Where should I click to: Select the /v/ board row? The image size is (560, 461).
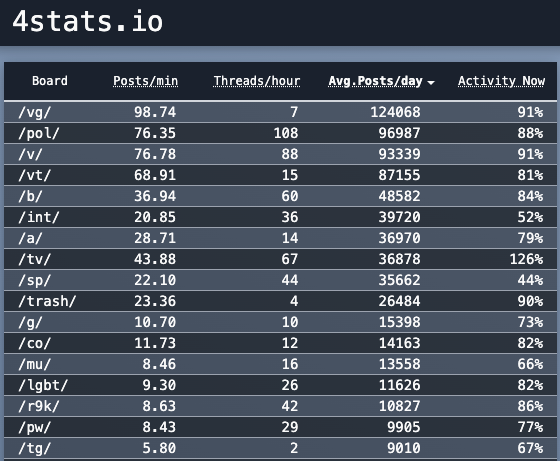tap(280, 154)
